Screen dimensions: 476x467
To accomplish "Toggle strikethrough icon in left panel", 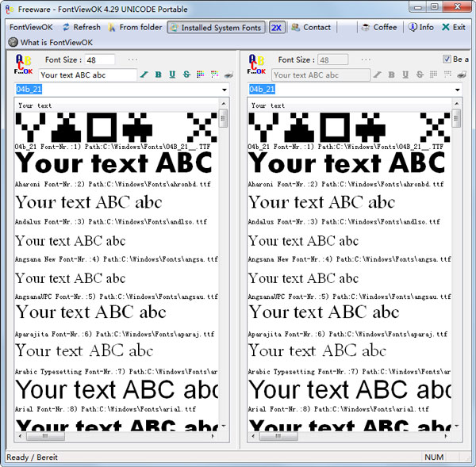I will point(186,75).
